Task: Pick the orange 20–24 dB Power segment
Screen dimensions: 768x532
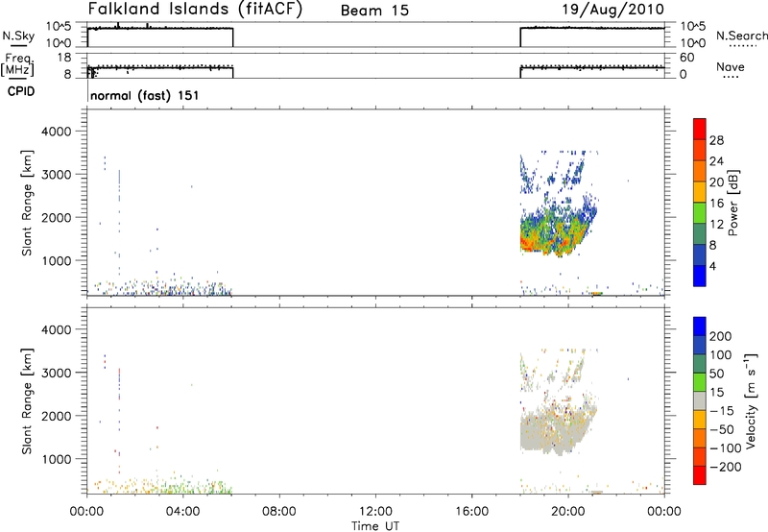Action: coord(700,171)
